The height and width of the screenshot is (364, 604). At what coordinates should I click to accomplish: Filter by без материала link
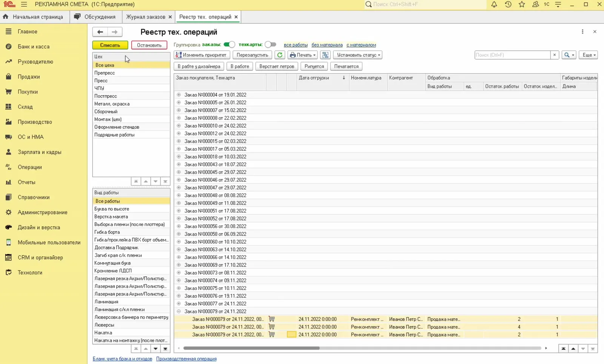(327, 45)
